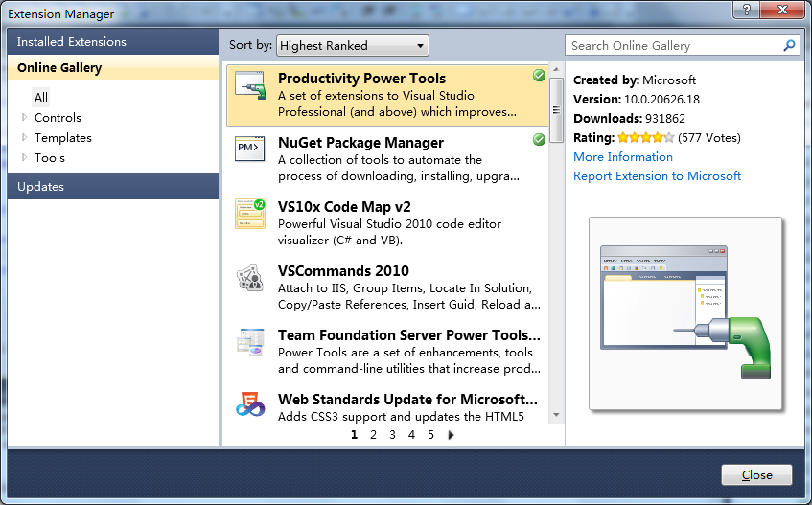Open the Installed Extensions section
Viewport: 812px width, 505px height.
pyautogui.click(x=113, y=42)
